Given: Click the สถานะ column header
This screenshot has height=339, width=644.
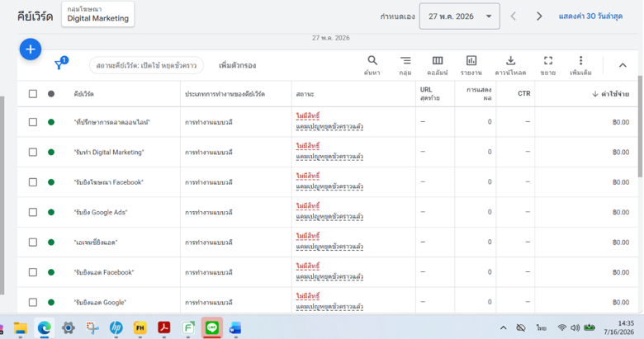Looking at the screenshot, I should (305, 94).
